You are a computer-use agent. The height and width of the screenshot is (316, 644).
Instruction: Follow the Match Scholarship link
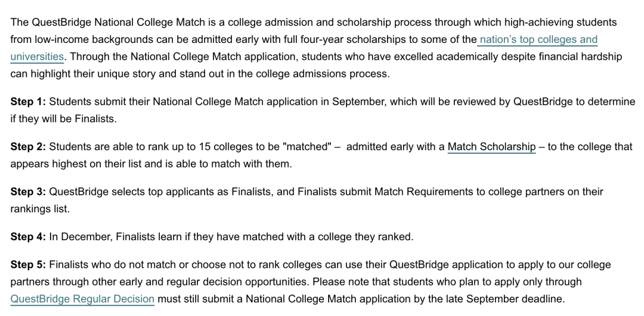tap(491, 147)
